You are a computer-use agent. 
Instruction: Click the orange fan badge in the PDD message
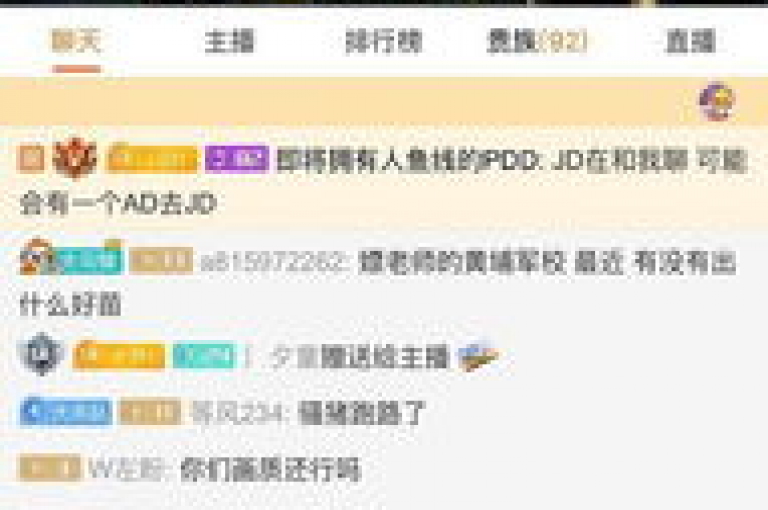[152, 158]
